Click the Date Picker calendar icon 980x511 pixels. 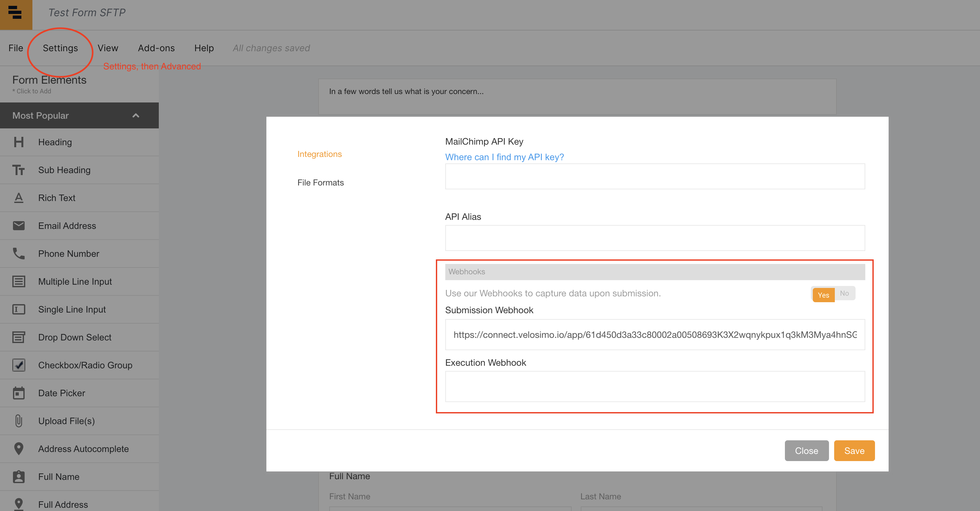pyautogui.click(x=19, y=393)
